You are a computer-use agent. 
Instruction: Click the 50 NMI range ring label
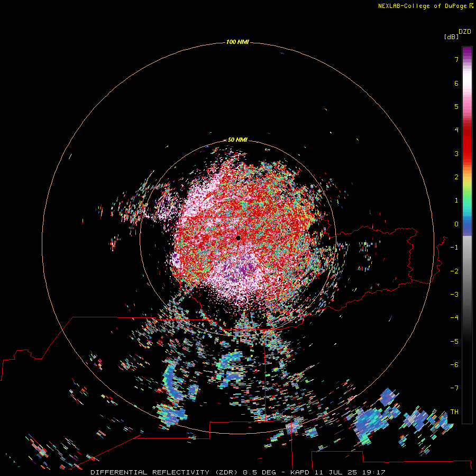(x=237, y=140)
